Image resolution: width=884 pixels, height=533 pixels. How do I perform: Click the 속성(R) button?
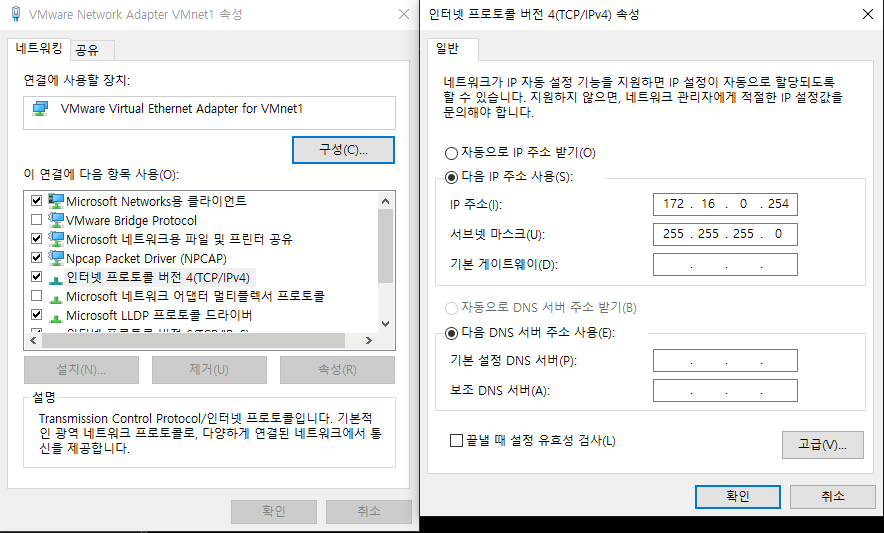(337, 370)
